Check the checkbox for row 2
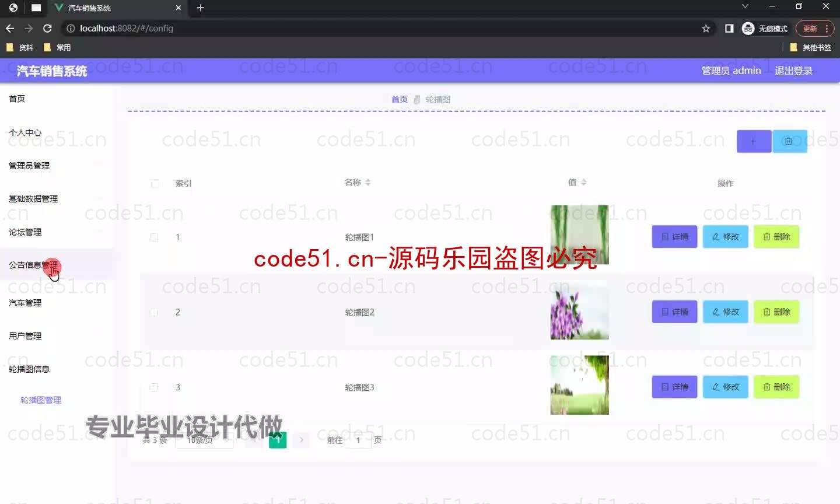 (154, 312)
